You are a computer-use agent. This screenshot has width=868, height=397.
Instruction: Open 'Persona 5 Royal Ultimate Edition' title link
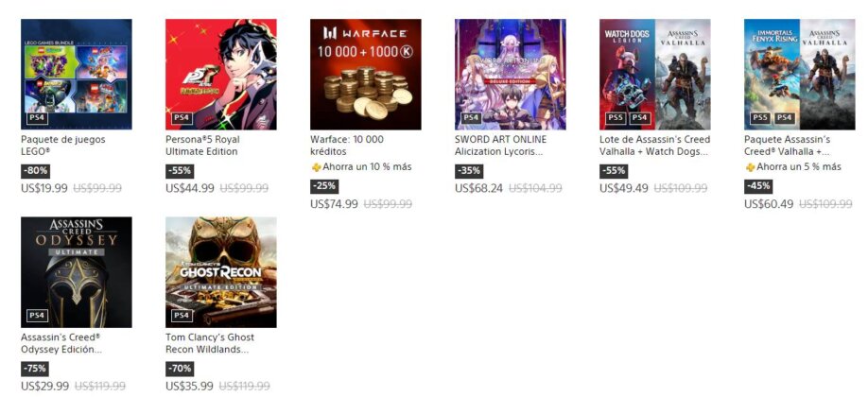tap(202, 146)
